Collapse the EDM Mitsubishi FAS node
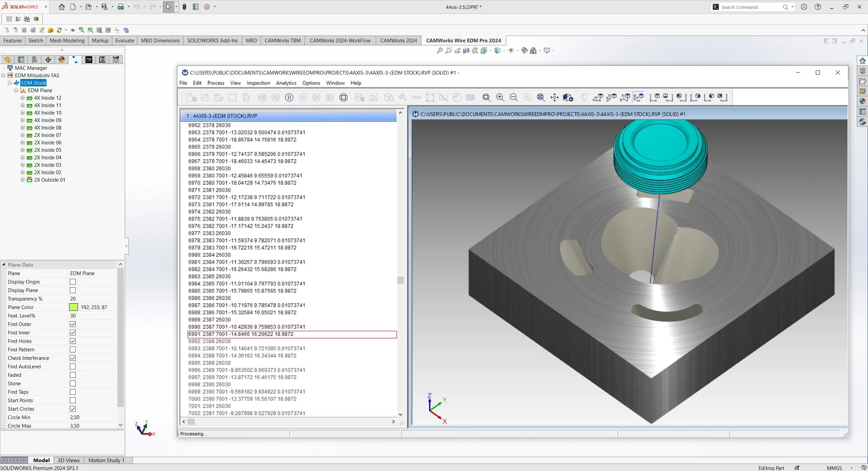Image resolution: width=868 pixels, height=471 pixels. pyautogui.click(x=3, y=76)
